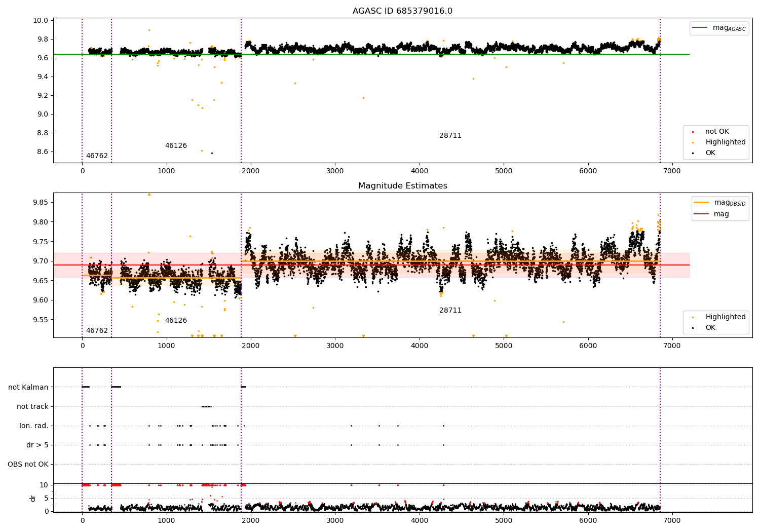The height and width of the screenshot is (532, 760).
Task: Click the '1000' x-tick under the bottom plot
Action: pyautogui.click(x=167, y=520)
